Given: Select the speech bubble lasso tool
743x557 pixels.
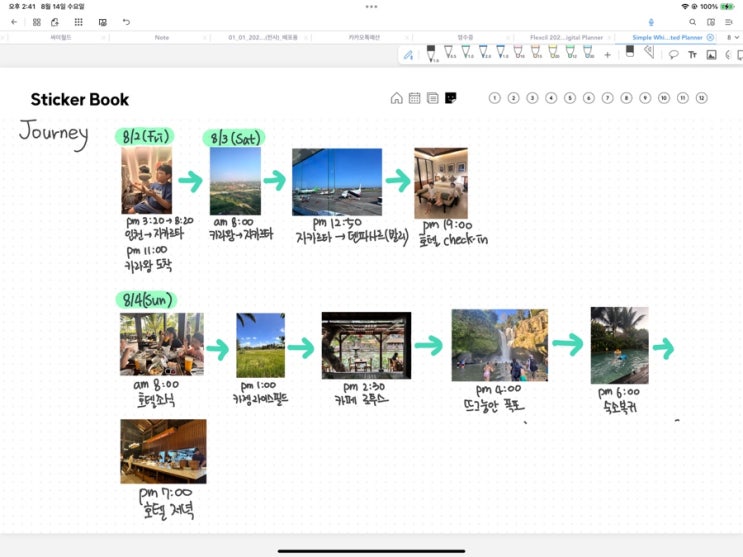Looking at the screenshot, I should (673, 55).
